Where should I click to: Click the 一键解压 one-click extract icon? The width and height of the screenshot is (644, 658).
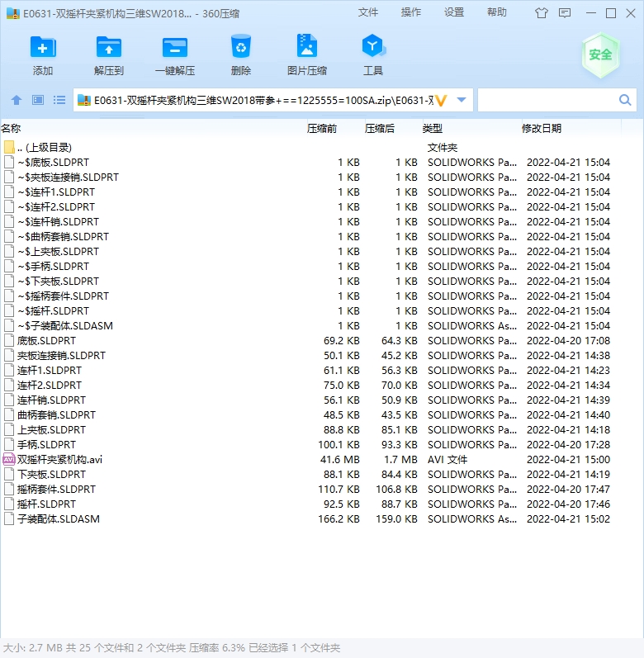tap(174, 47)
